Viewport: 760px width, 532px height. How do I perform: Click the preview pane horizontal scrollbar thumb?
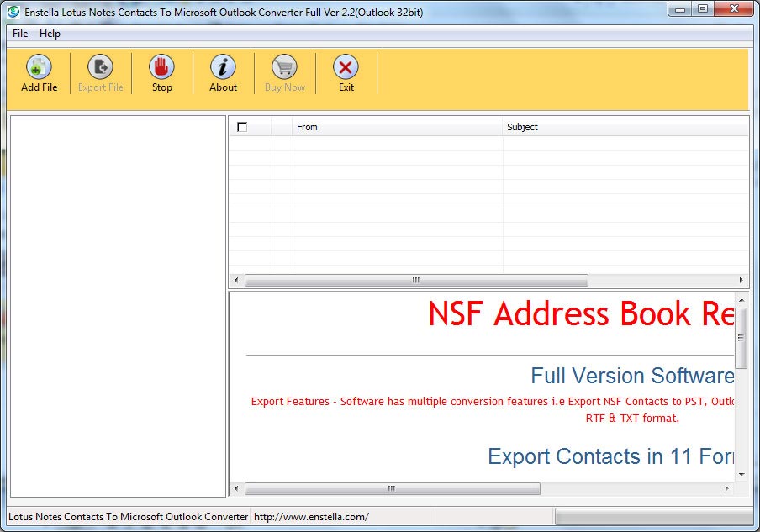pos(392,488)
